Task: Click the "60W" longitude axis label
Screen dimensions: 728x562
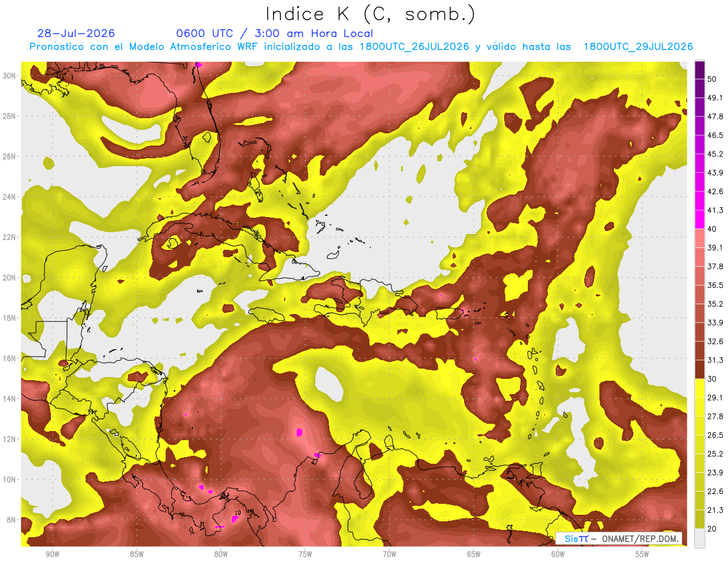Action: point(558,554)
